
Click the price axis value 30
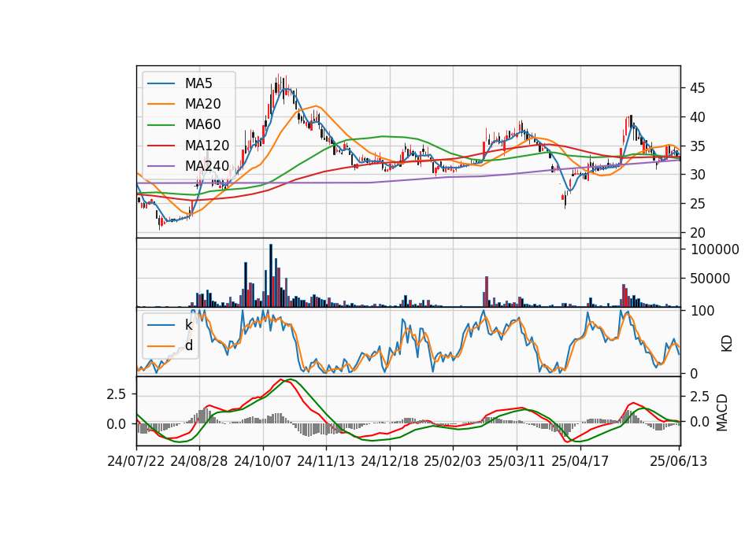coord(697,175)
